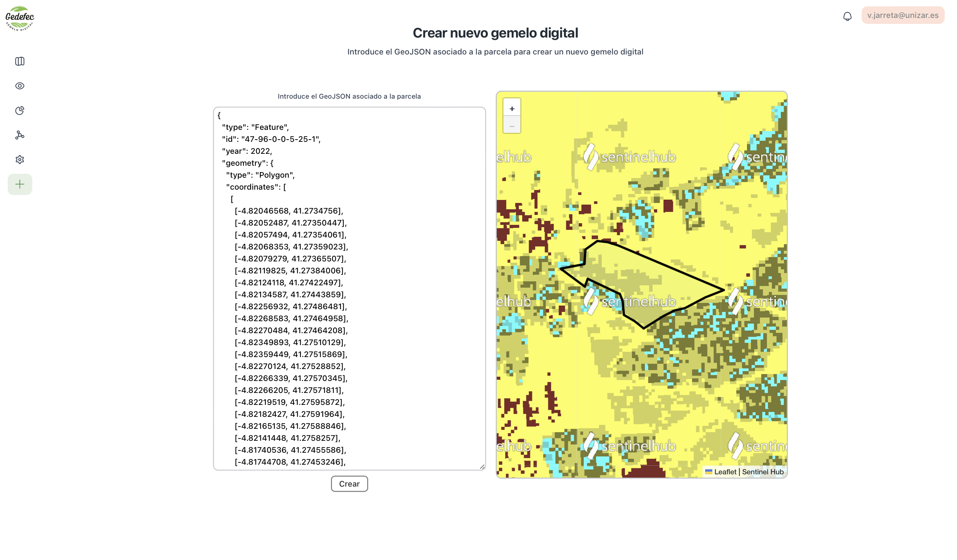Viewport: 957px width, 560px height.
Task: Follow the Sentinel Hub attribution link
Action: click(x=763, y=472)
